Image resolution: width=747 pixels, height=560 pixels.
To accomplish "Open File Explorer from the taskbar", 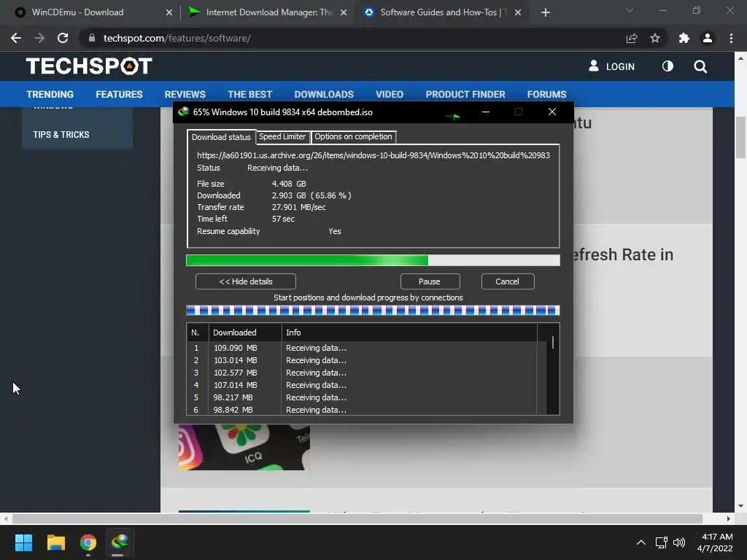I will click(55, 542).
